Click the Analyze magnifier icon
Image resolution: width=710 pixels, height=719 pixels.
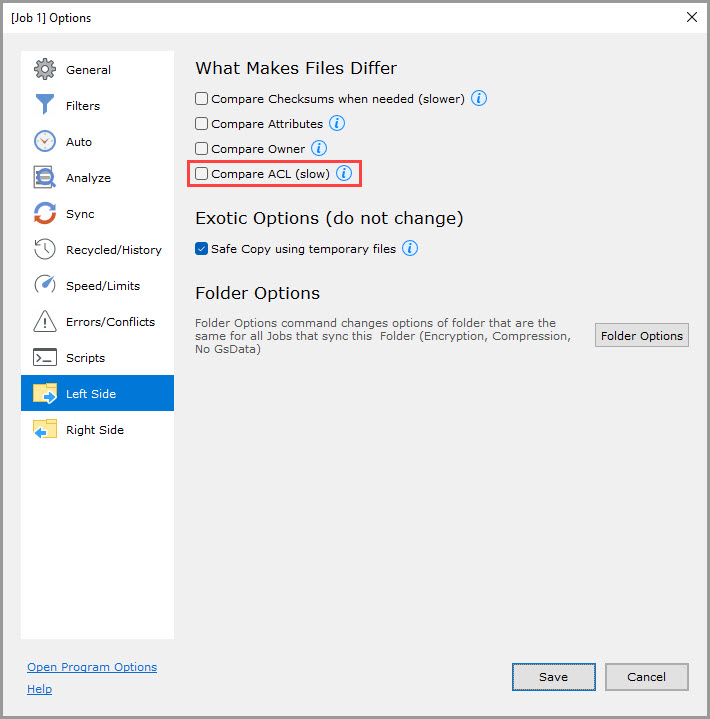click(45, 178)
